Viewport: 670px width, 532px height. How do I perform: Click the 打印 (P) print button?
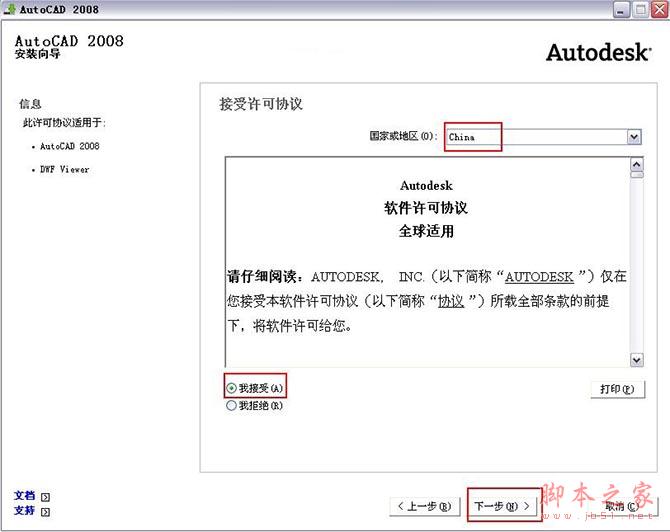coord(617,389)
